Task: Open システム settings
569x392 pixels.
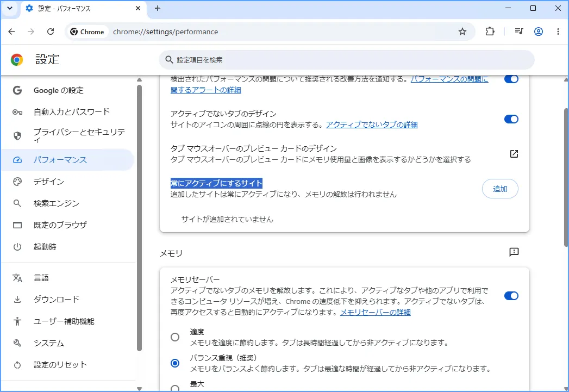Action: (x=68, y=343)
